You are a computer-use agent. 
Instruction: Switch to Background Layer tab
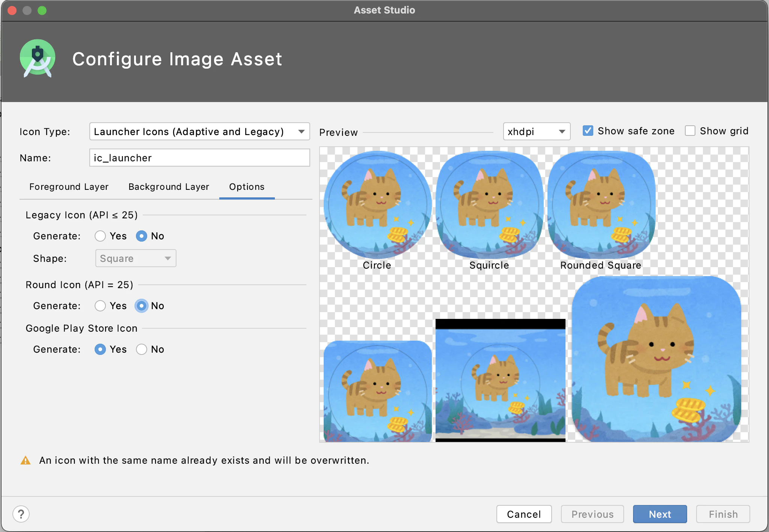tap(169, 187)
